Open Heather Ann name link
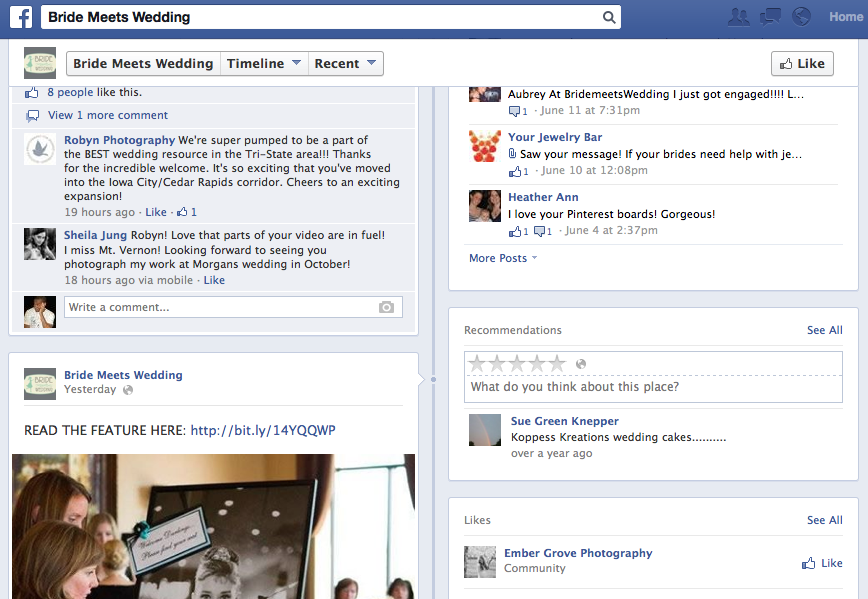The image size is (868, 599). tap(543, 197)
